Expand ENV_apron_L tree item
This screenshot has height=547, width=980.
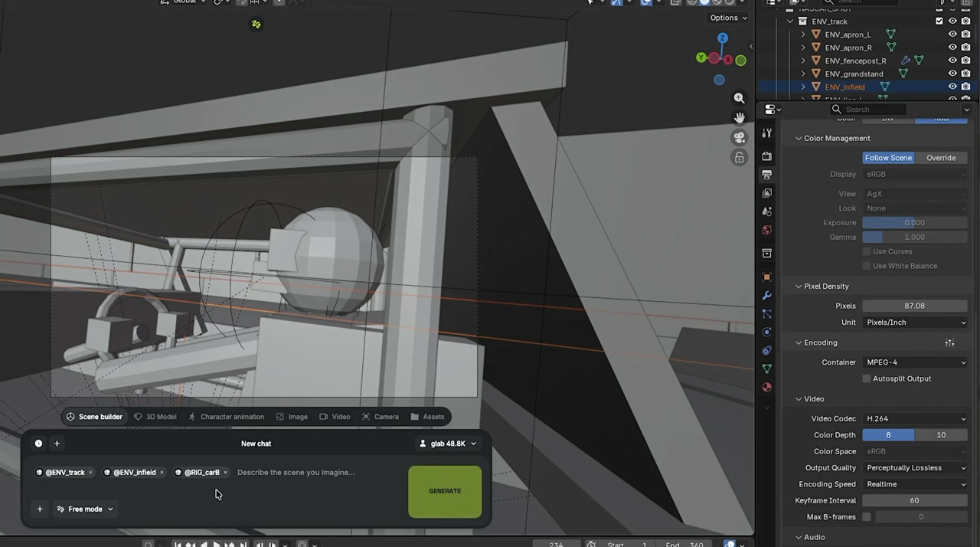[x=803, y=34]
